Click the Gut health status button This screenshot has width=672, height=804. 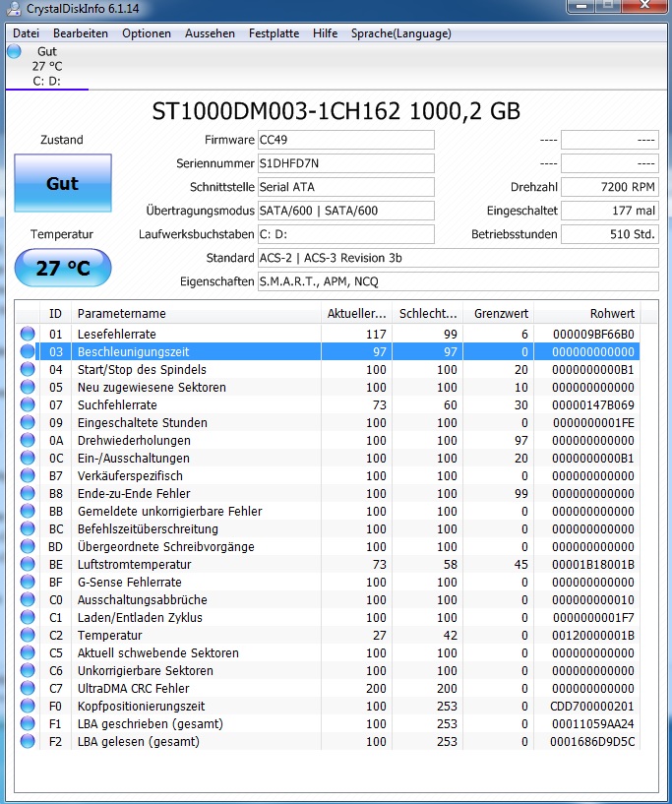(63, 183)
